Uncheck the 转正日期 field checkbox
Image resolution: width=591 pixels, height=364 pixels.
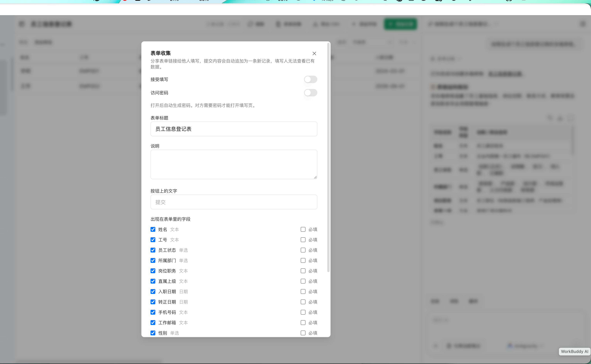pos(153,302)
